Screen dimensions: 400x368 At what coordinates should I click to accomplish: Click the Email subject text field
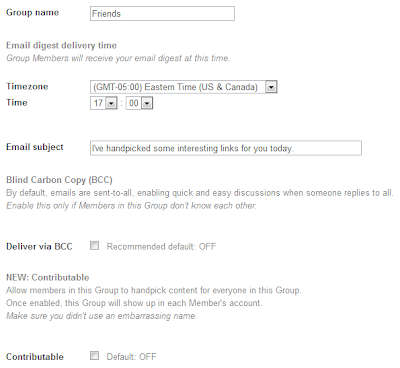[226, 148]
